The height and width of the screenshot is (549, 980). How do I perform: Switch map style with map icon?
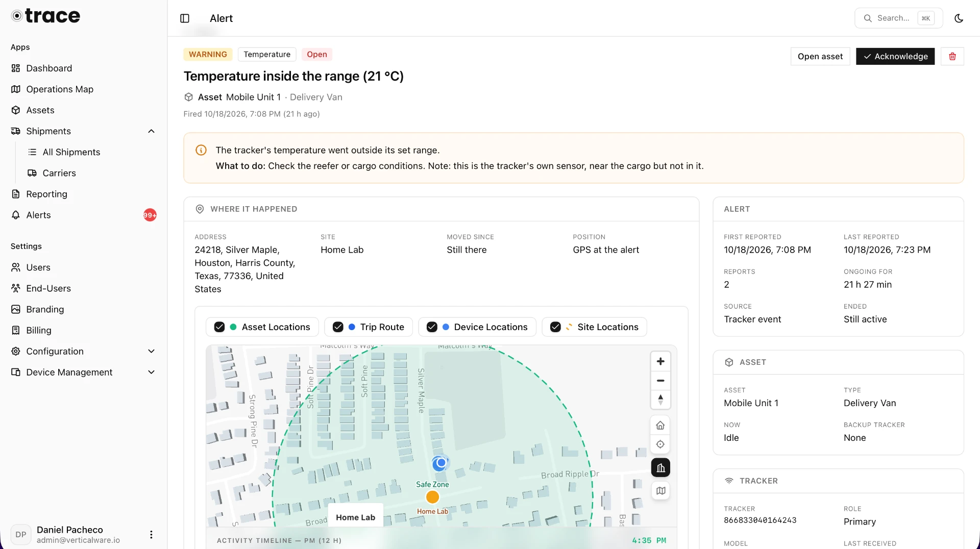tap(660, 491)
